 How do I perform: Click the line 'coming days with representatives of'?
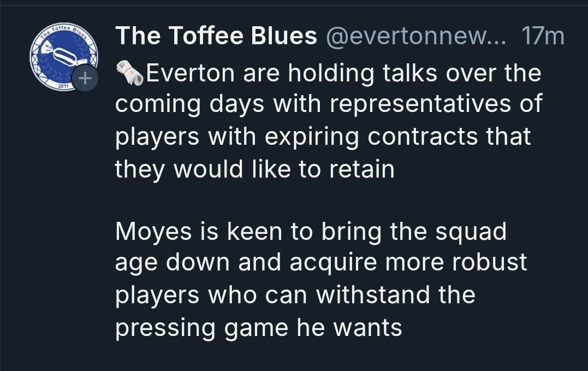[x=329, y=104]
